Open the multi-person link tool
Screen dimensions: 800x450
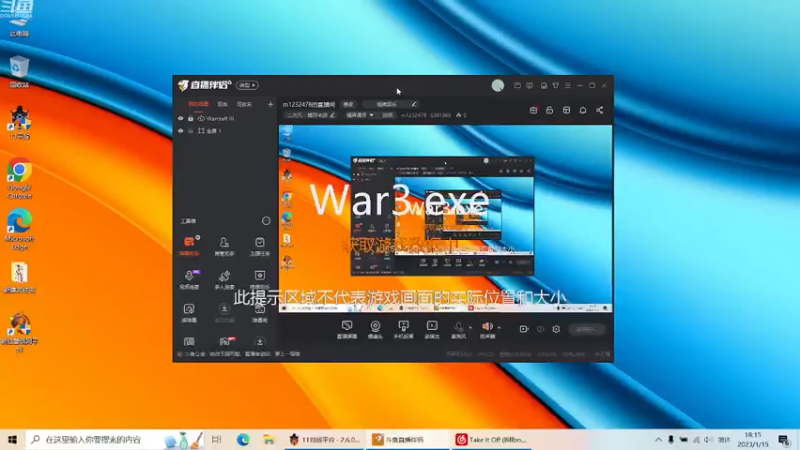[224, 280]
